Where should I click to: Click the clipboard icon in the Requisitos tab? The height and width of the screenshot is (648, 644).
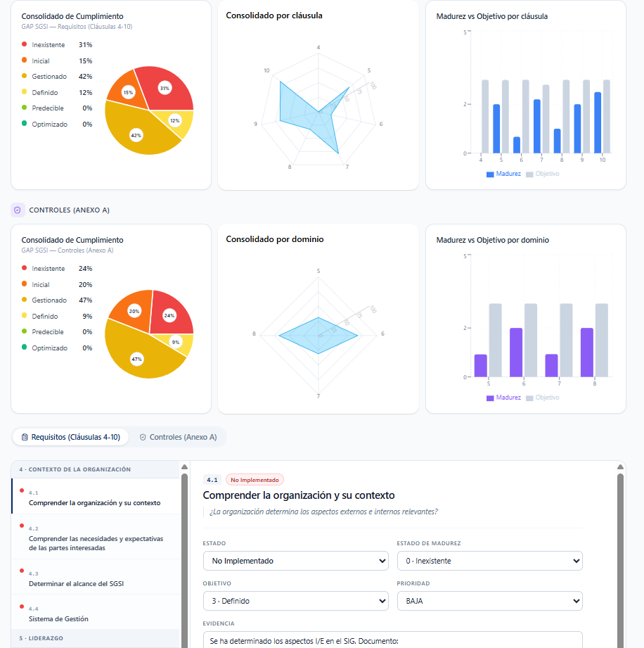pos(25,437)
